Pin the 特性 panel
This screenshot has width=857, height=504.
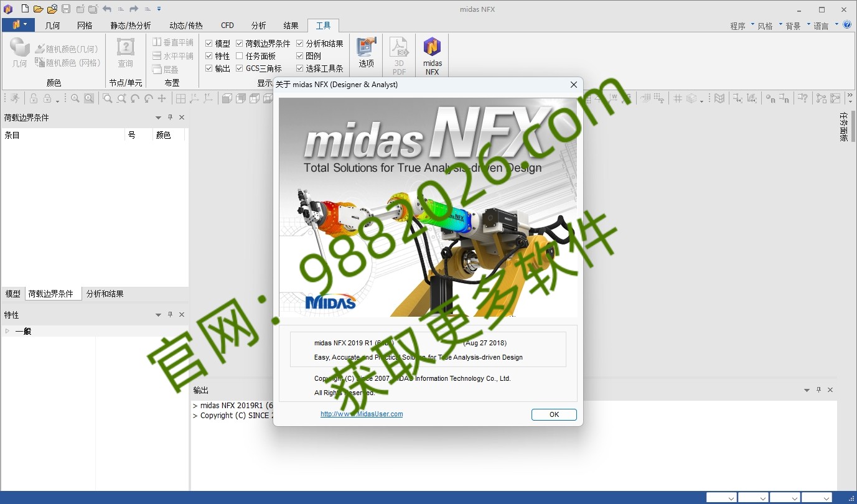point(170,315)
